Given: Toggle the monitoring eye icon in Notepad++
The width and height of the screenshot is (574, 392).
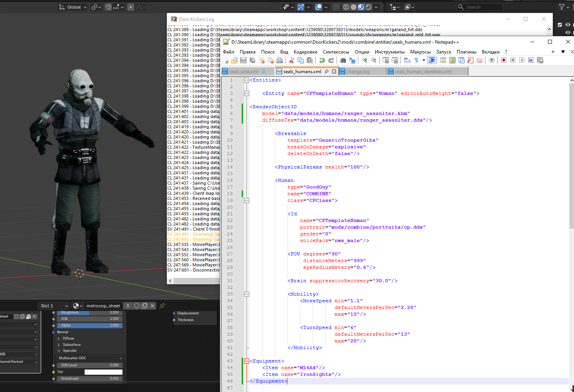Looking at the screenshot, I should click(x=492, y=60).
